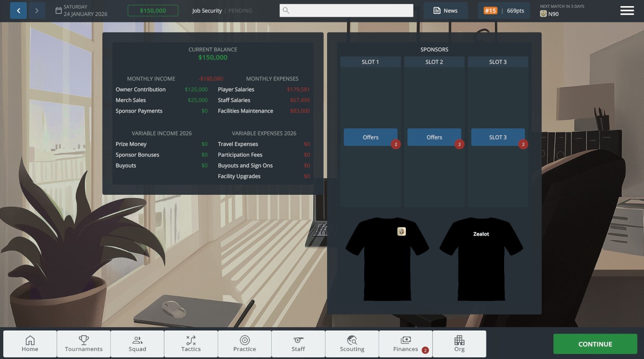Switch to the Tactics tab
This screenshot has width=644, height=359.
[x=191, y=344]
